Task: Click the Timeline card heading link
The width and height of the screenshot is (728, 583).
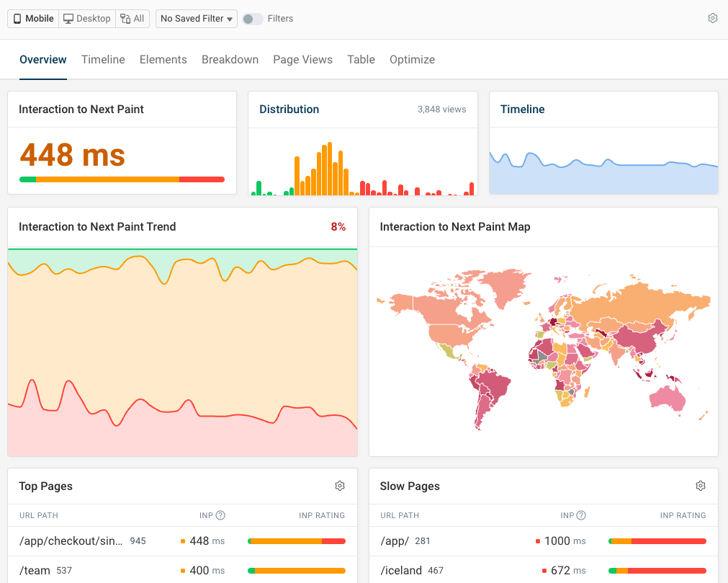Action: (522, 110)
